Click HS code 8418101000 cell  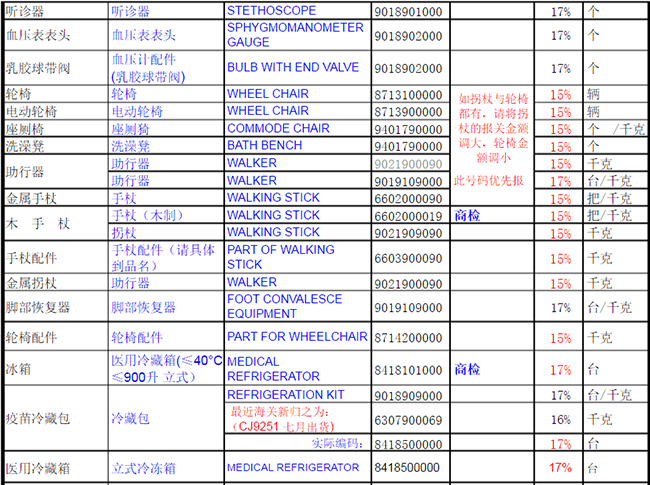(407, 369)
